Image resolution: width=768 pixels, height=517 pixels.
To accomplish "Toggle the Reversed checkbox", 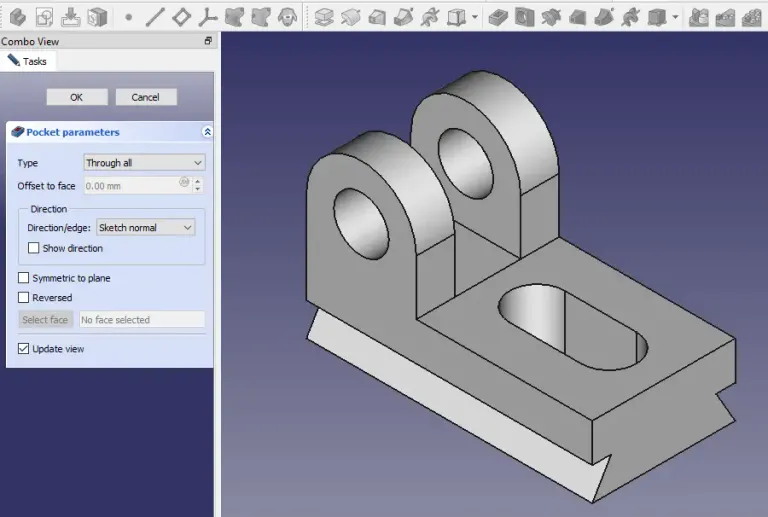I will pos(24,298).
